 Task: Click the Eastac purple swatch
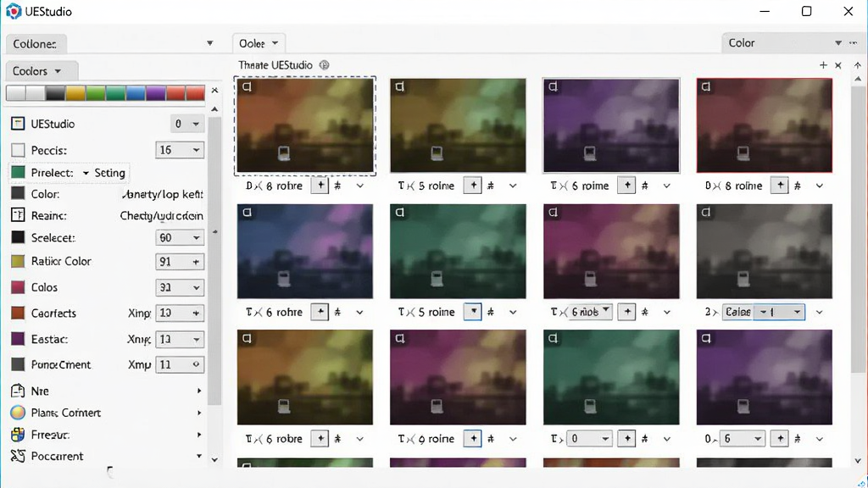pyautogui.click(x=18, y=339)
